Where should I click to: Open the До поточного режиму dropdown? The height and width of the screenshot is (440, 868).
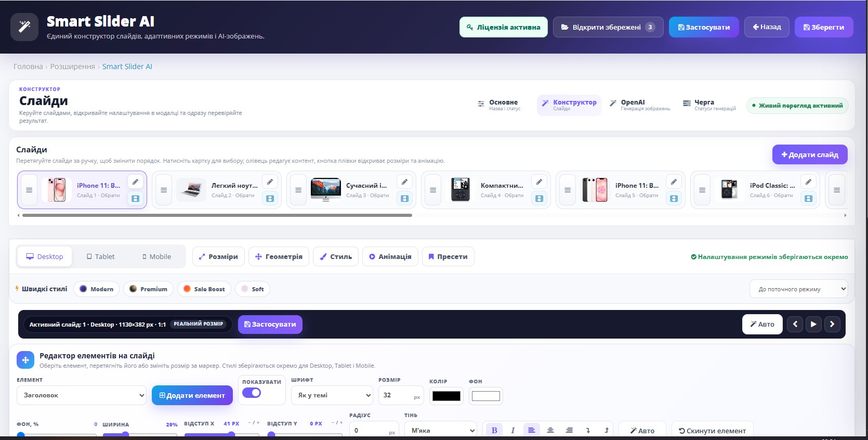coord(798,289)
